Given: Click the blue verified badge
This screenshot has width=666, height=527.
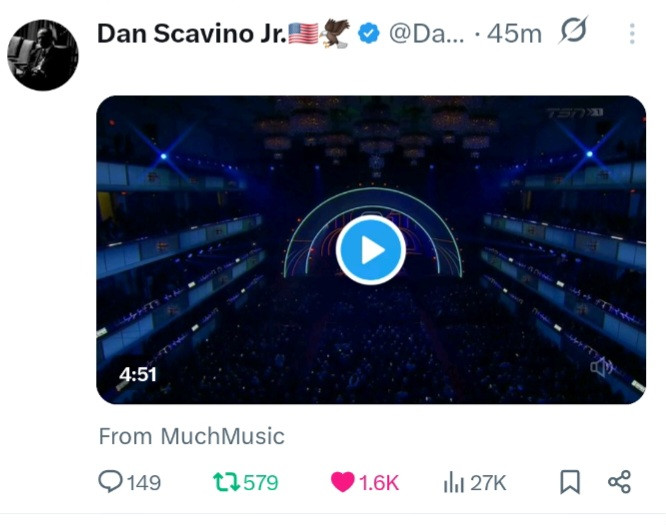Looking at the screenshot, I should tap(368, 33).
